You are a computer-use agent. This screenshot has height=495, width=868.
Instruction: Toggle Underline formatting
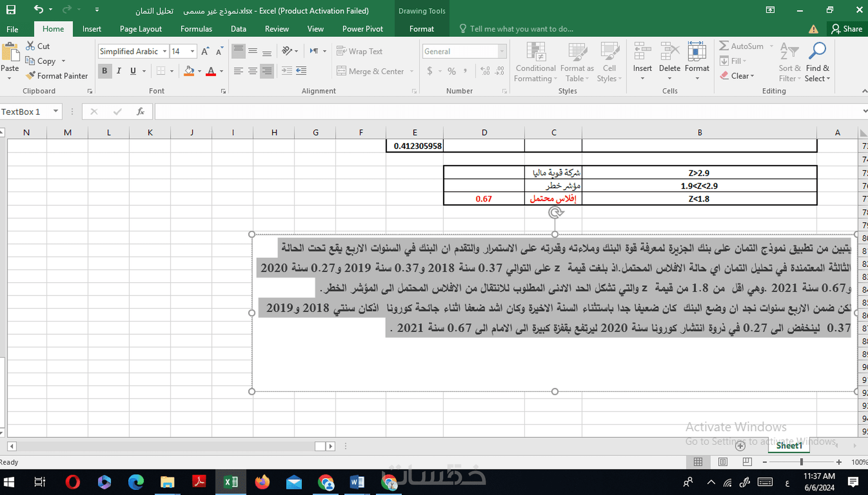pyautogui.click(x=133, y=71)
